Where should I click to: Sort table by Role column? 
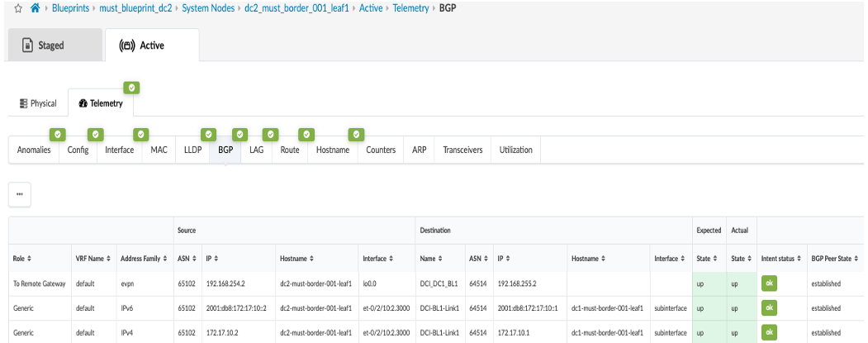22,259
